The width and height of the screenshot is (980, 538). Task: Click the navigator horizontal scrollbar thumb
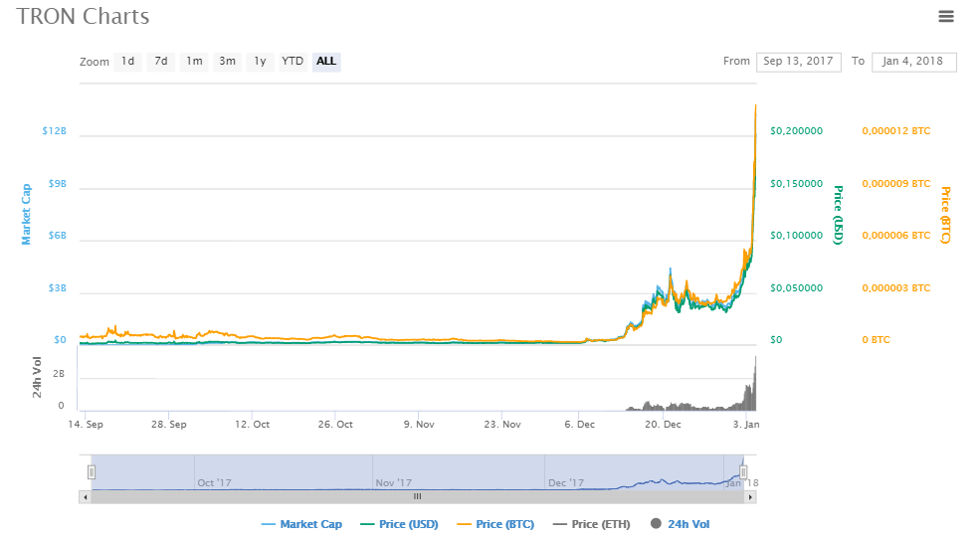[417, 496]
